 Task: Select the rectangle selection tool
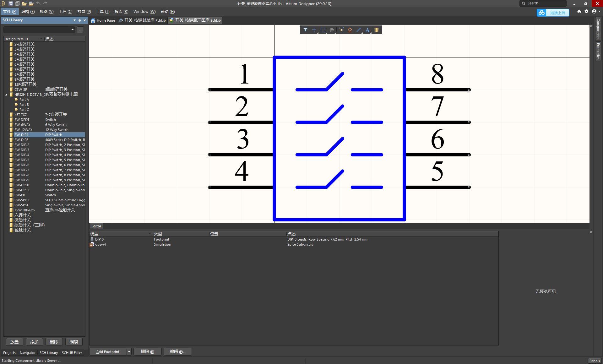click(323, 30)
